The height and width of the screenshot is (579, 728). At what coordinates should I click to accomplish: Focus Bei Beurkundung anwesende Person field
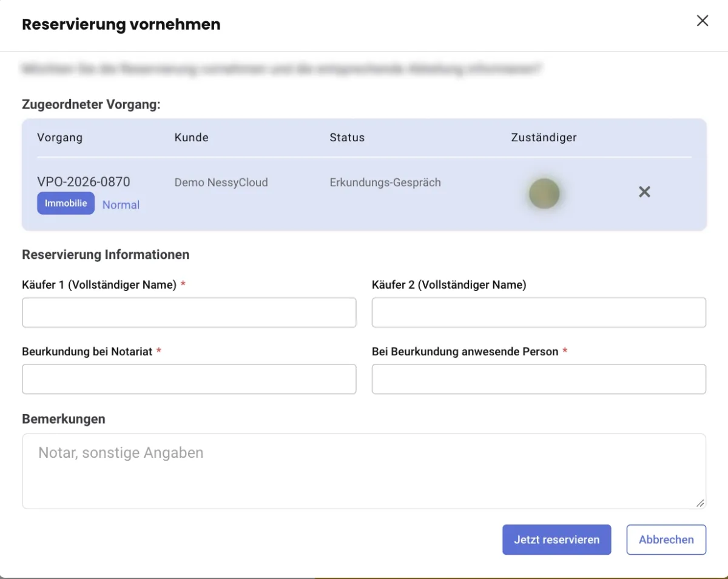click(x=539, y=380)
